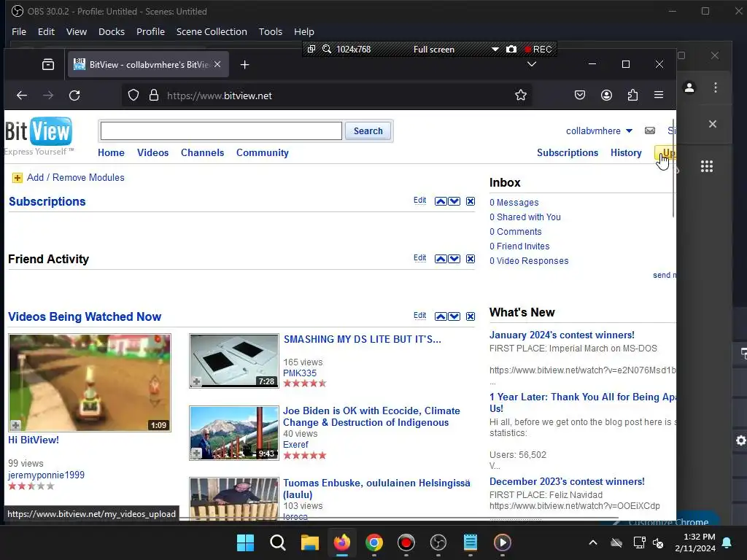Open PMK335 channel link
Image resolution: width=747 pixels, height=560 pixels.
coord(300,373)
